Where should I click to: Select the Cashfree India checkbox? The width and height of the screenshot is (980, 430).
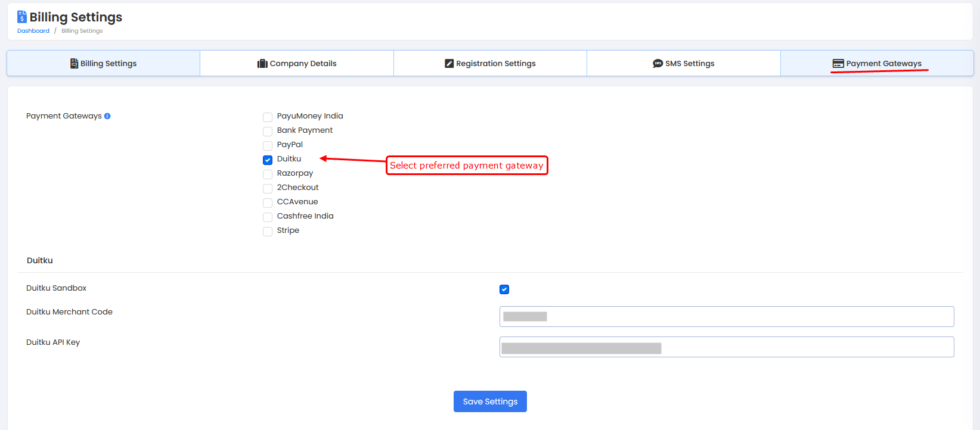[268, 217]
